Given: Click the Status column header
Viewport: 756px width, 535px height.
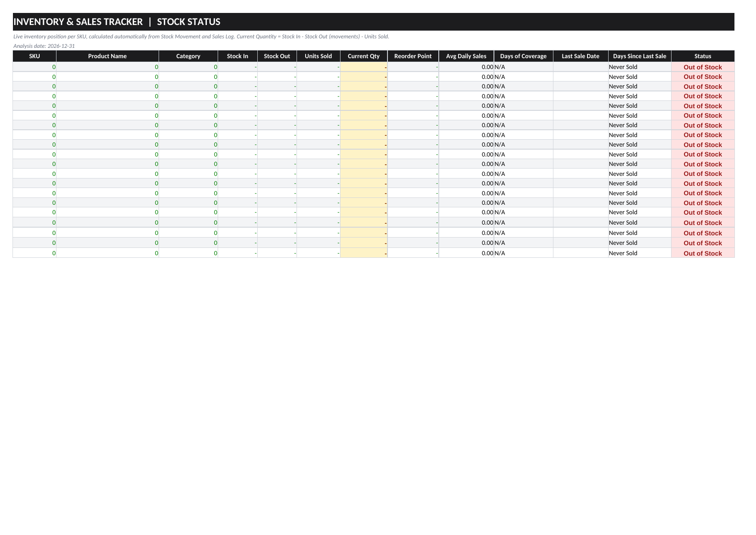Looking at the screenshot, I should (x=703, y=56).
